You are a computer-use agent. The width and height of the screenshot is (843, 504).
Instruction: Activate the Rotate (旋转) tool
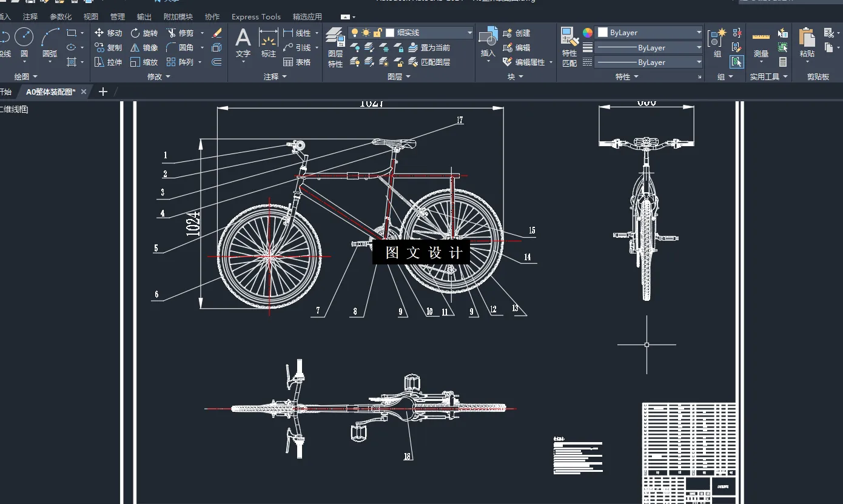144,33
